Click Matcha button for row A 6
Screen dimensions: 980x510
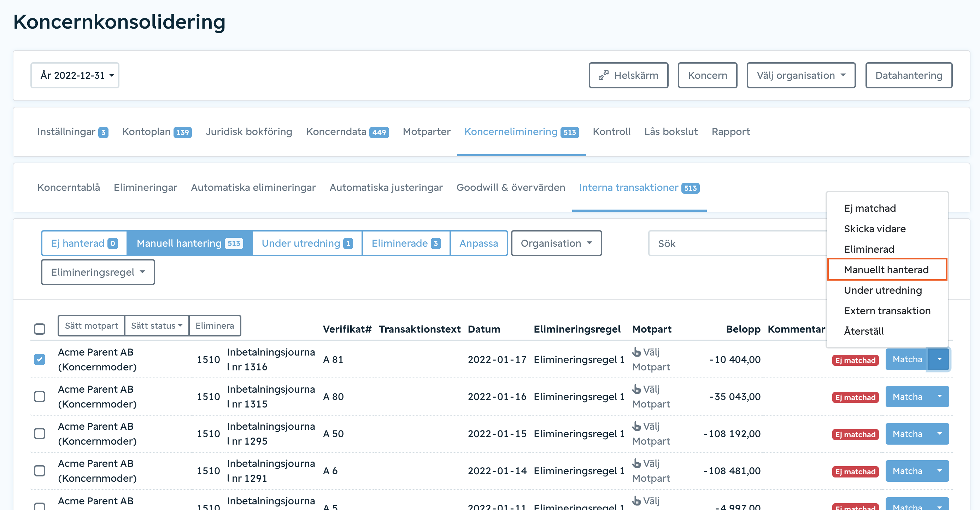pos(907,471)
